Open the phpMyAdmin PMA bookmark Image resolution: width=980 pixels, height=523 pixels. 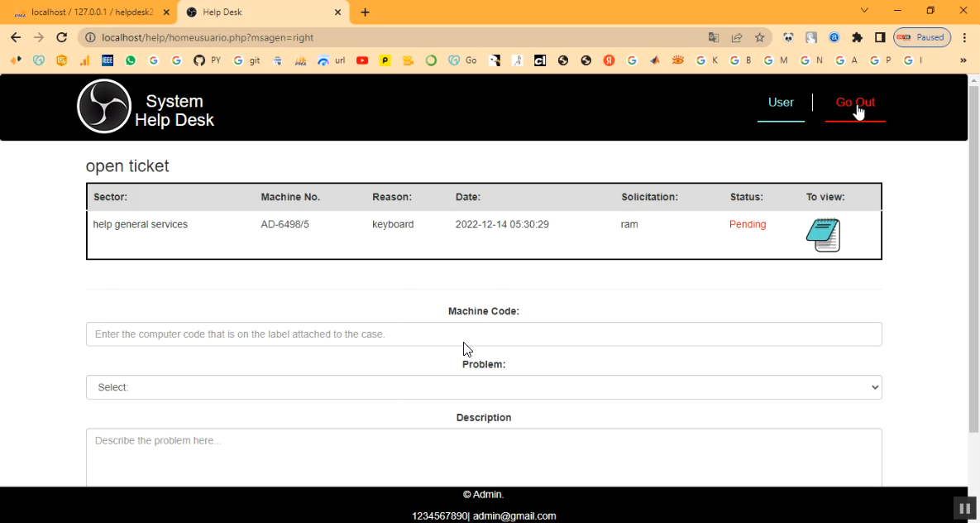(301, 60)
